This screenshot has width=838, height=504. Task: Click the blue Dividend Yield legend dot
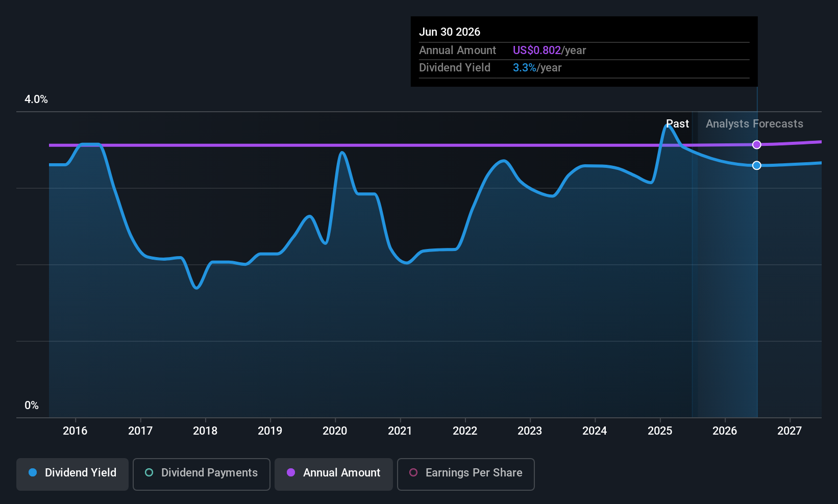pos(32,473)
